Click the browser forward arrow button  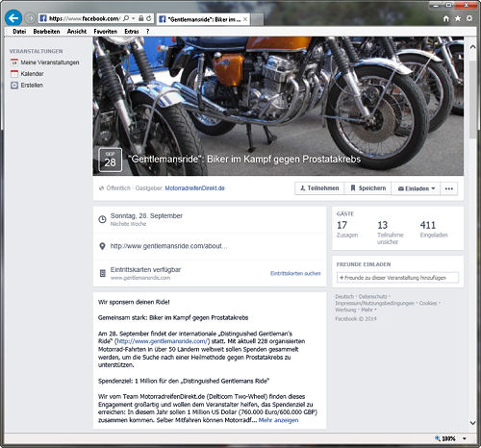[x=31, y=18]
